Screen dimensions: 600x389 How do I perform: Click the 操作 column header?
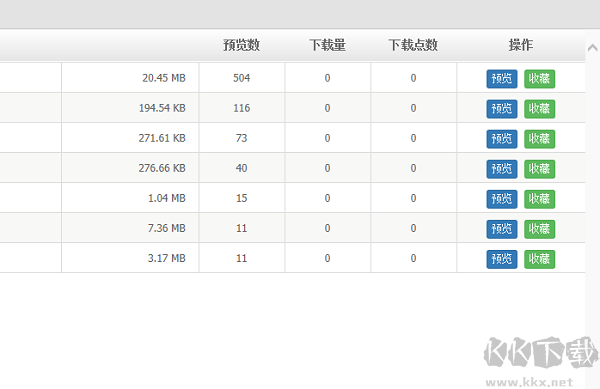pos(521,45)
